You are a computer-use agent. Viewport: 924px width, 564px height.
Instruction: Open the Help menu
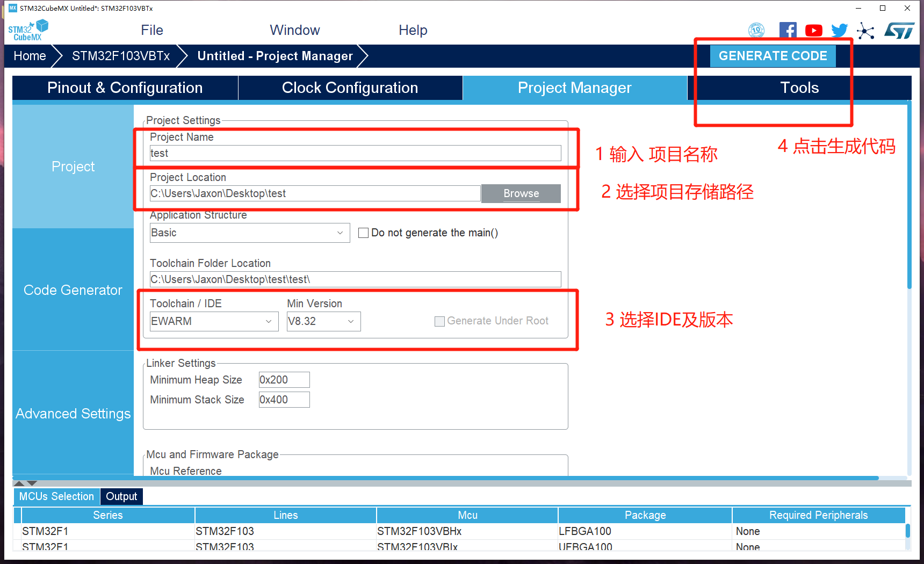pyautogui.click(x=413, y=30)
